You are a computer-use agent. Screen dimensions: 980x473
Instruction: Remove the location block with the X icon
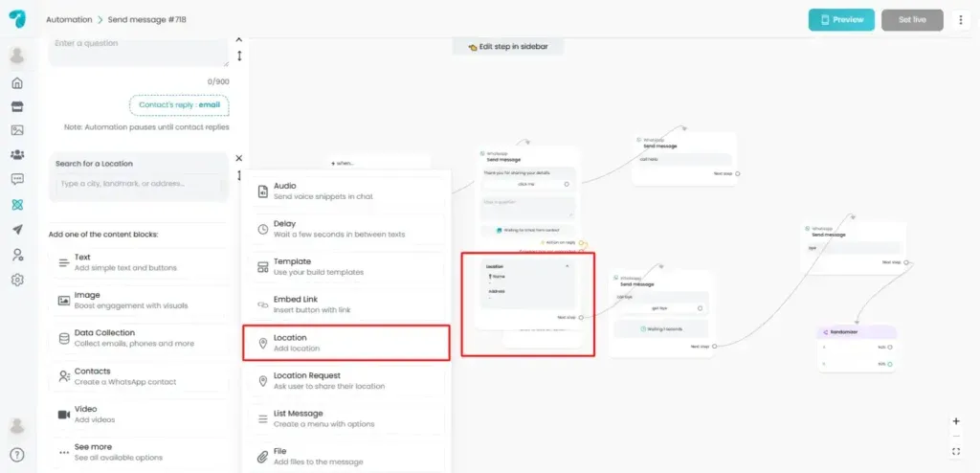pyautogui.click(x=238, y=158)
